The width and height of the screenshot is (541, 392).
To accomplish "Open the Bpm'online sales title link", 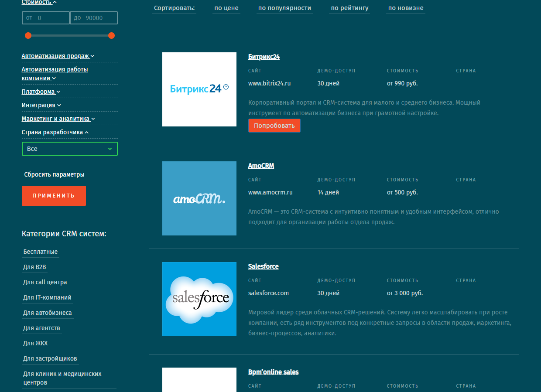I will tap(274, 372).
